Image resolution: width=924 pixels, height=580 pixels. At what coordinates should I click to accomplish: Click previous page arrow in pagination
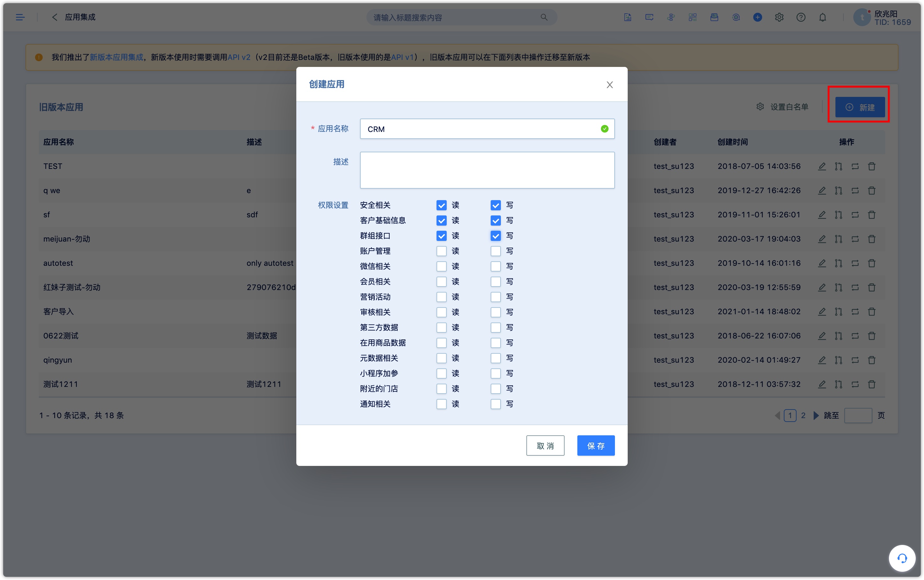tap(777, 416)
